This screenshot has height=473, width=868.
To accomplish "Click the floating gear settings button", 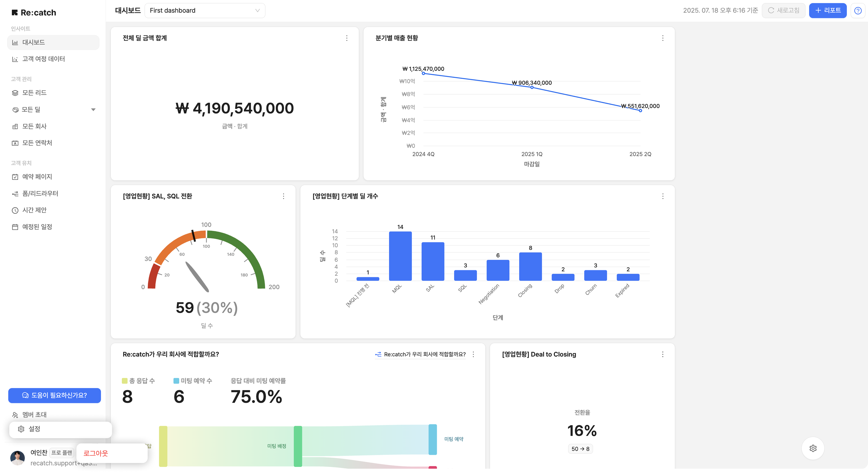I will click(813, 448).
